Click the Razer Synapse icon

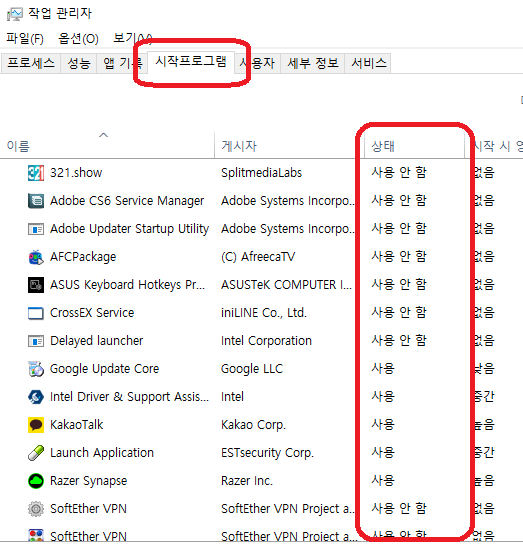click(36, 481)
